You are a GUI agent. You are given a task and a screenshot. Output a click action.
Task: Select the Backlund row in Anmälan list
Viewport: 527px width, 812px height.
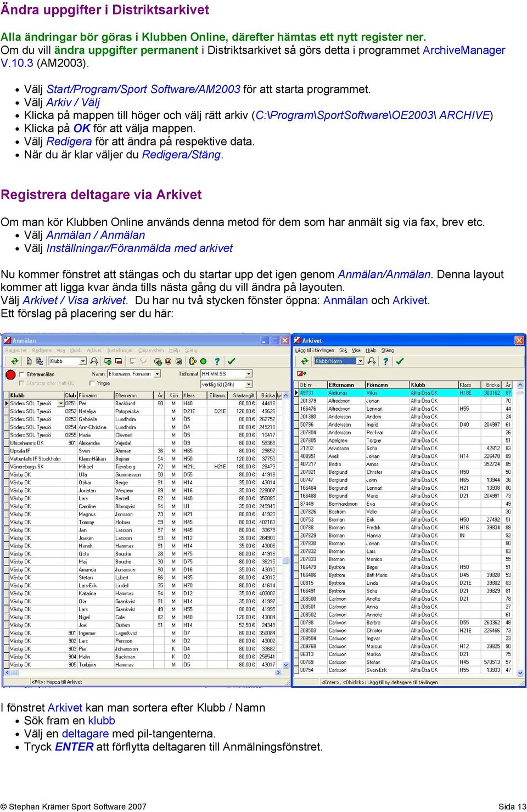[x=143, y=404]
